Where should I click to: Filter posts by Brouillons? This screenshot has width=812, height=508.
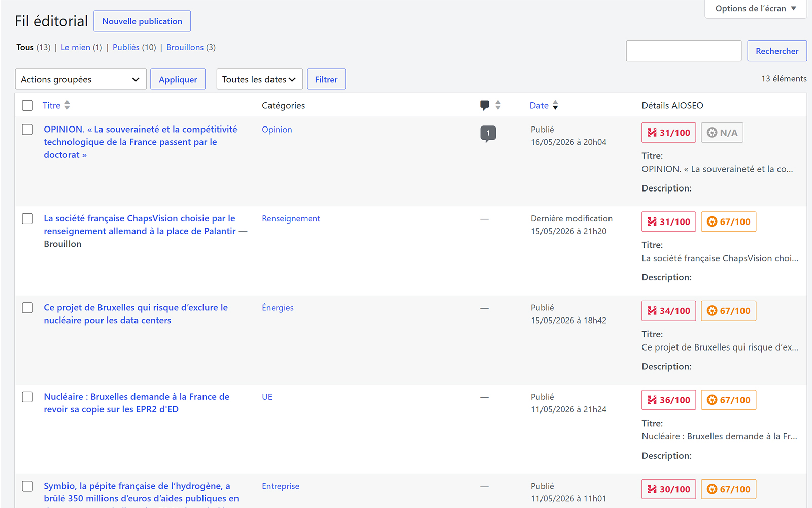click(x=185, y=47)
